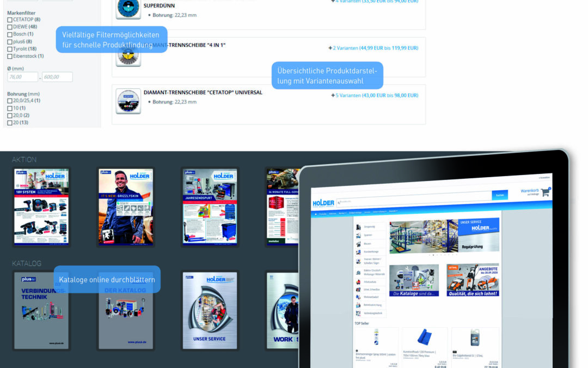
Task: Click the HOLDER logo on the tablet
Action: [x=323, y=203]
